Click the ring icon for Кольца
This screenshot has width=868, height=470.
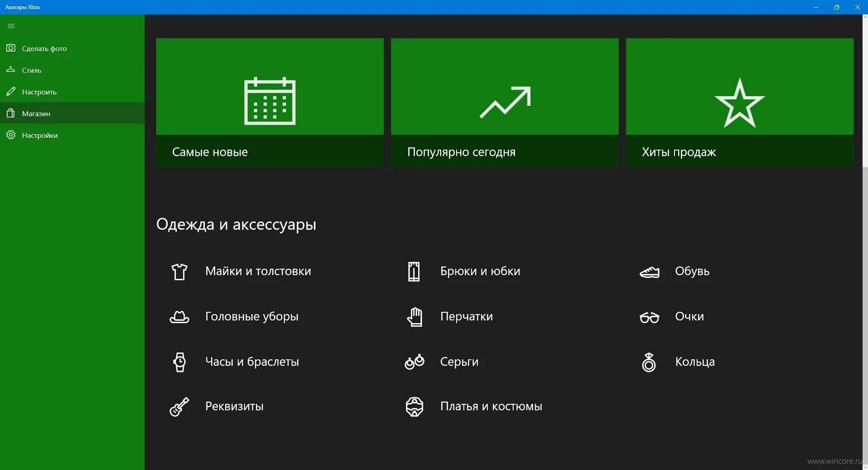coord(649,362)
